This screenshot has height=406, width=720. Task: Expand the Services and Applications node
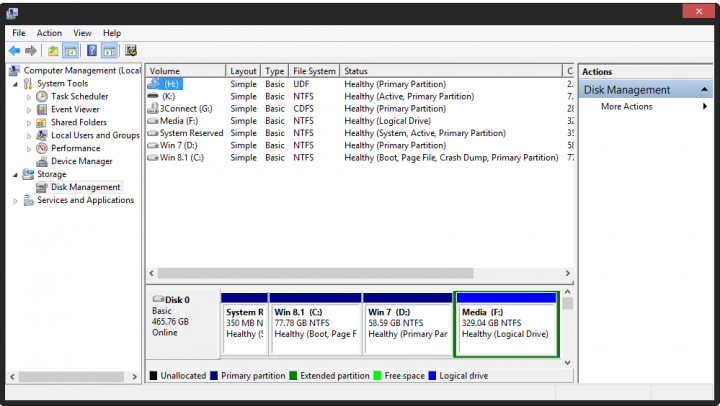pos(16,201)
